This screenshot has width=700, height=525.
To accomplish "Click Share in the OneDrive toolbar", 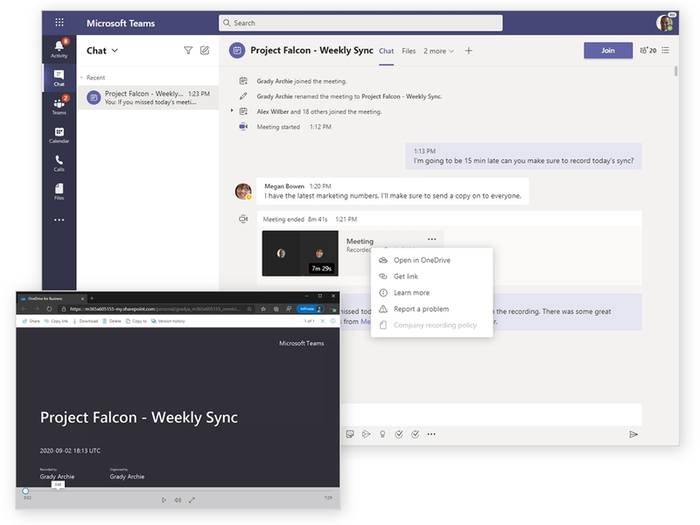I will pyautogui.click(x=31, y=321).
